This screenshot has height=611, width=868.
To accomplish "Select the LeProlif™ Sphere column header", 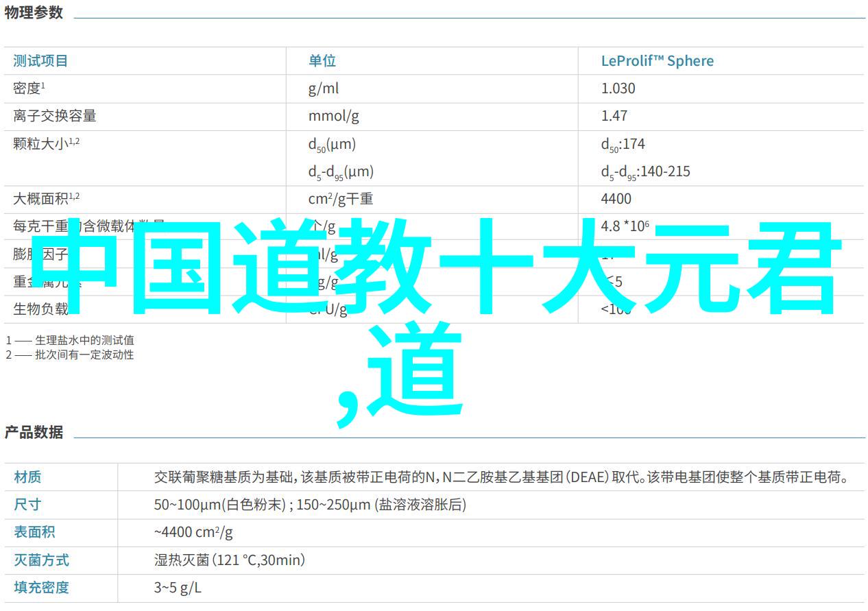I will click(x=657, y=61).
